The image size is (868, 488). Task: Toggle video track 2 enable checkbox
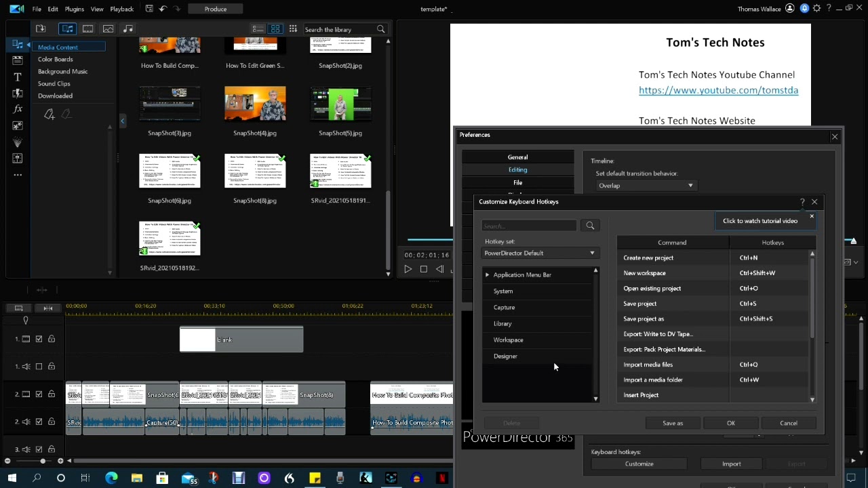coord(39,394)
